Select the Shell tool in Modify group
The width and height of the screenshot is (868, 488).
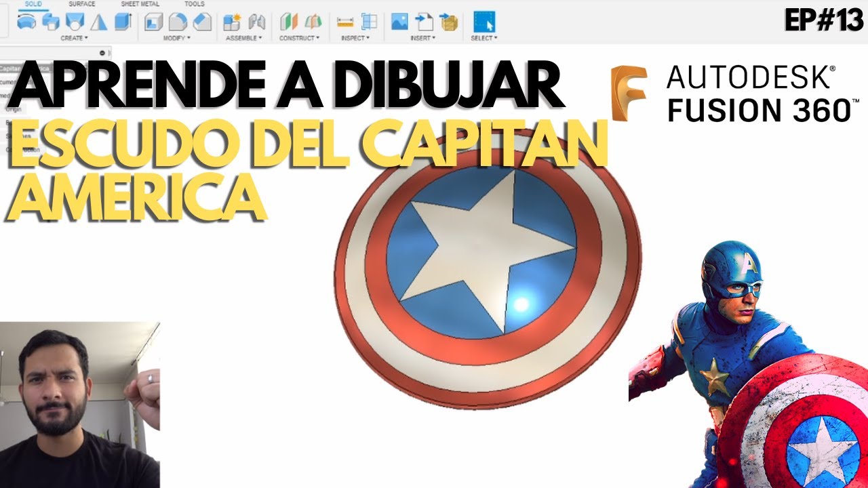pyautogui.click(x=153, y=22)
